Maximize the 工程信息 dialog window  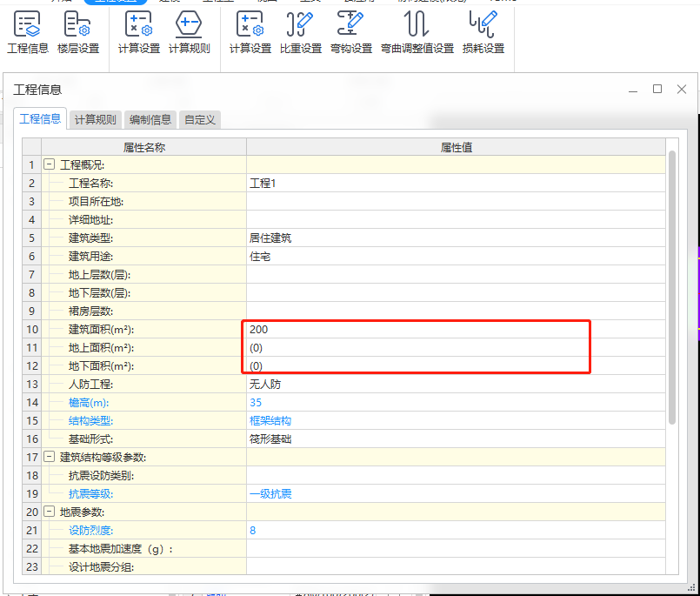pos(657,89)
